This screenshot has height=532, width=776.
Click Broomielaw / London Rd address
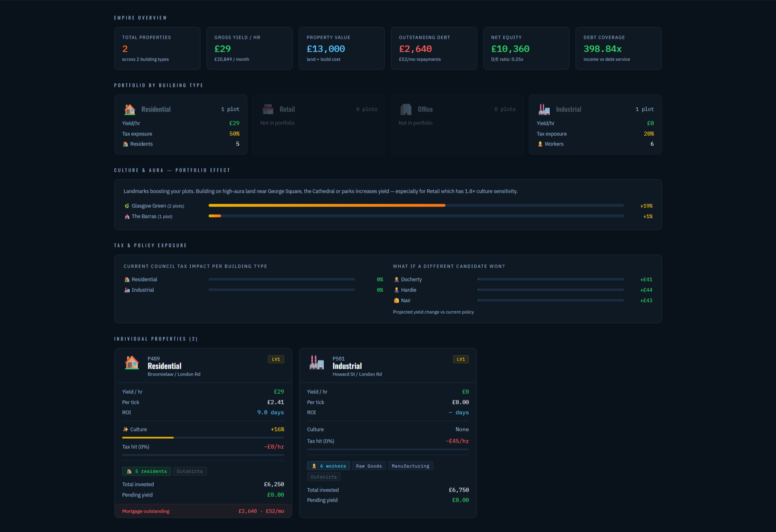coord(174,374)
